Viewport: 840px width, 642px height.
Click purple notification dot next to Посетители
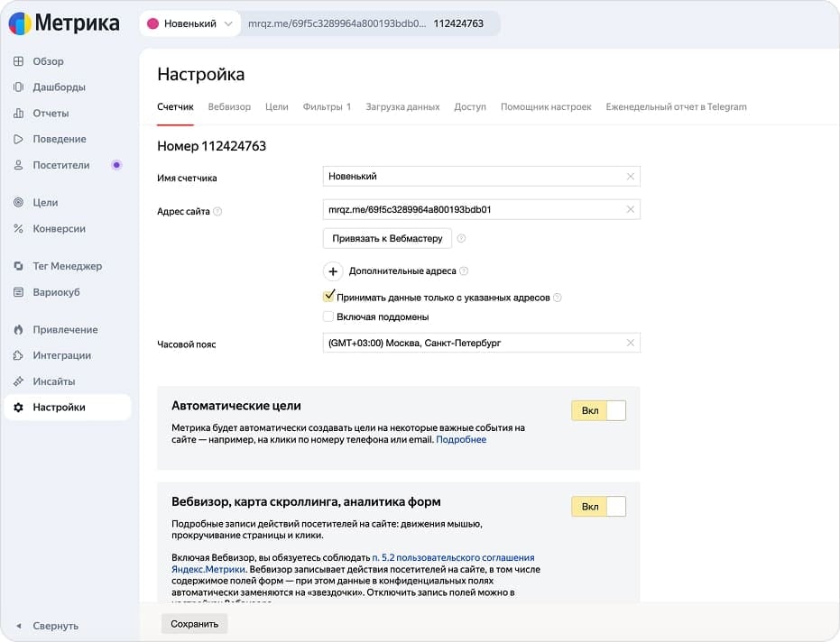(116, 165)
